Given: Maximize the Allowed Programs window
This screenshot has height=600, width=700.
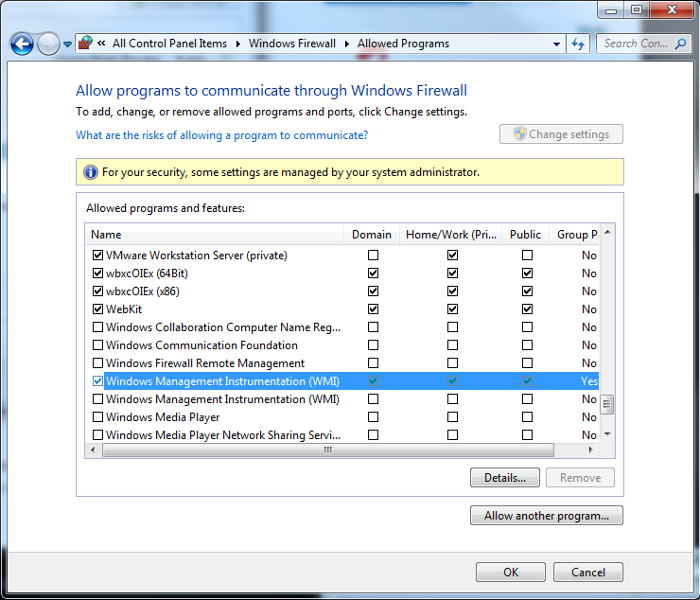Looking at the screenshot, I should (x=637, y=9).
